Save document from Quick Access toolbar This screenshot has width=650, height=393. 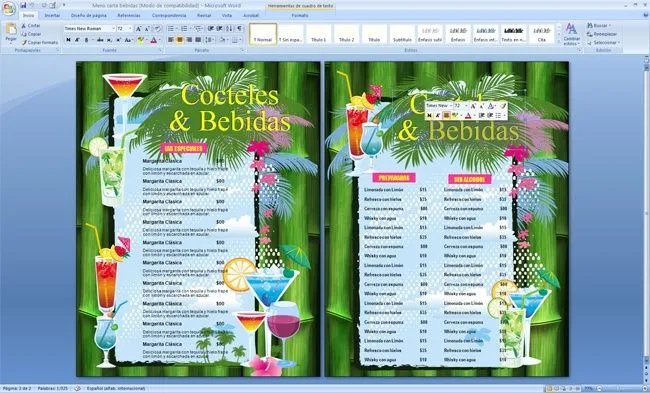coord(24,5)
